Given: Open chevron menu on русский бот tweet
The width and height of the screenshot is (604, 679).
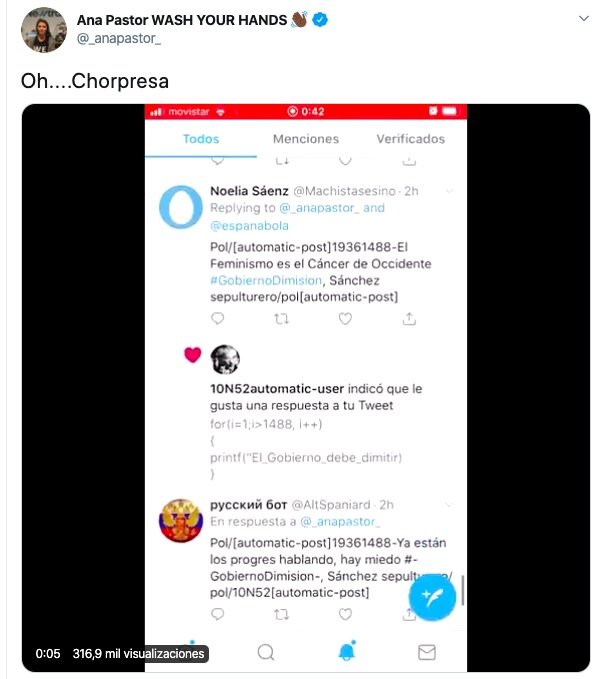Looking at the screenshot, I should click(450, 505).
